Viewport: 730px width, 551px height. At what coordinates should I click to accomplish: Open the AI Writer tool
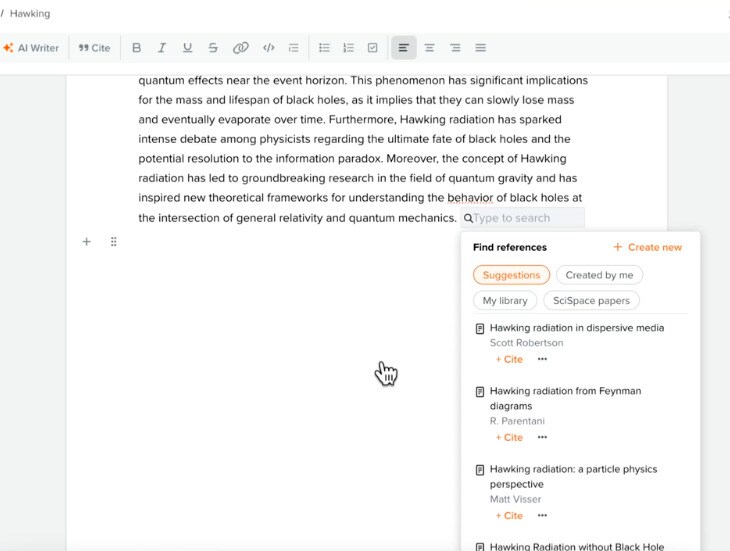31,48
